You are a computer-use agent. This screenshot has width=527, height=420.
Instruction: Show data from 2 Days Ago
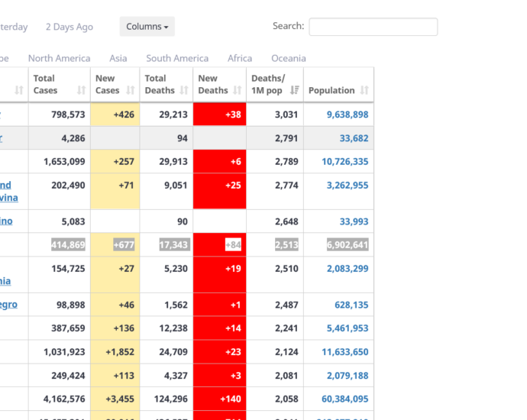[70, 27]
